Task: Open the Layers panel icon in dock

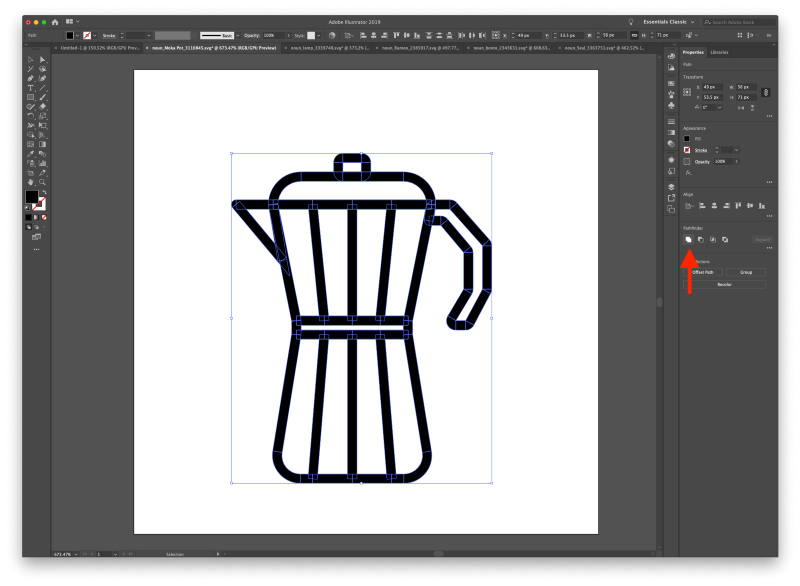Action: [x=671, y=187]
